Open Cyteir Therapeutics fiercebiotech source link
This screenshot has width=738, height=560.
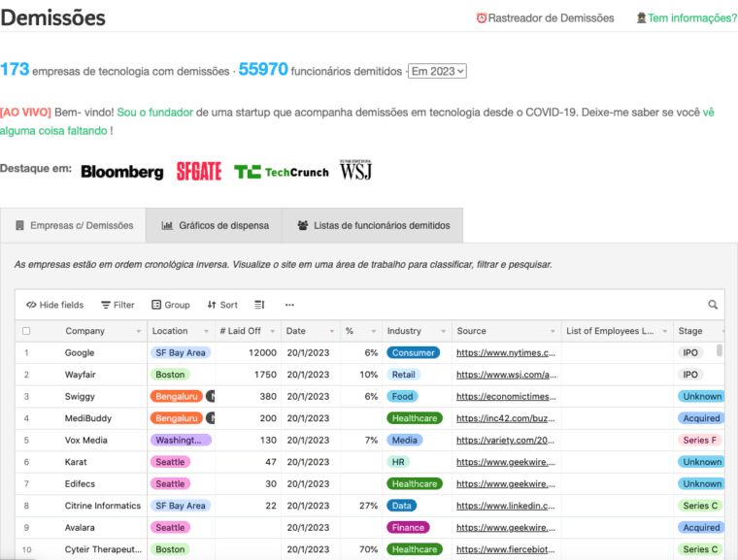(x=506, y=549)
